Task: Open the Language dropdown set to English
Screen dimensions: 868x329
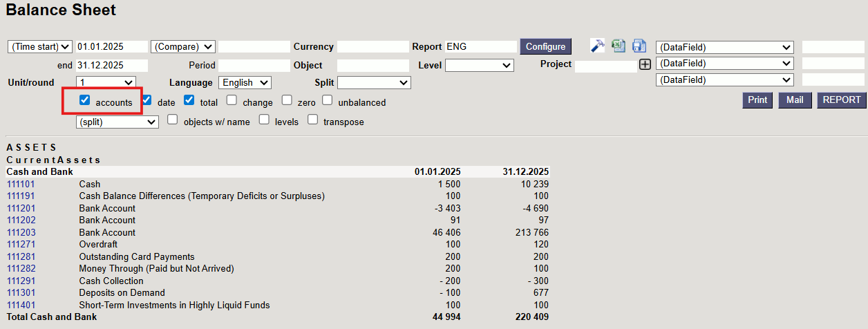Action: (245, 82)
